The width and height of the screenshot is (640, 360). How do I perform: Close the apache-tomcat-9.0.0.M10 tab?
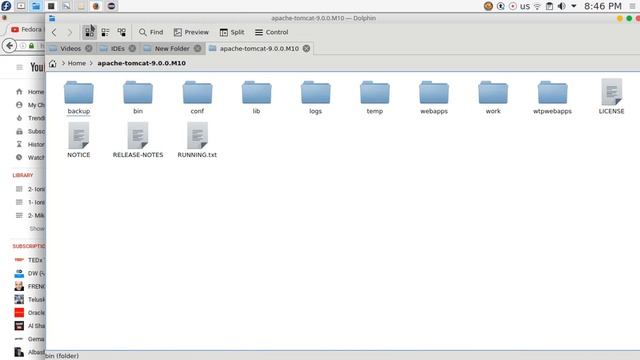tap(306, 49)
